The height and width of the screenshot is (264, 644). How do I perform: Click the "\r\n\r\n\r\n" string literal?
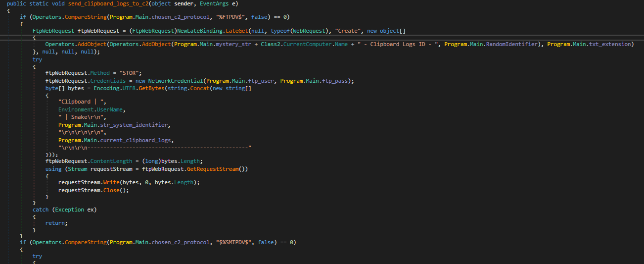tap(82, 133)
